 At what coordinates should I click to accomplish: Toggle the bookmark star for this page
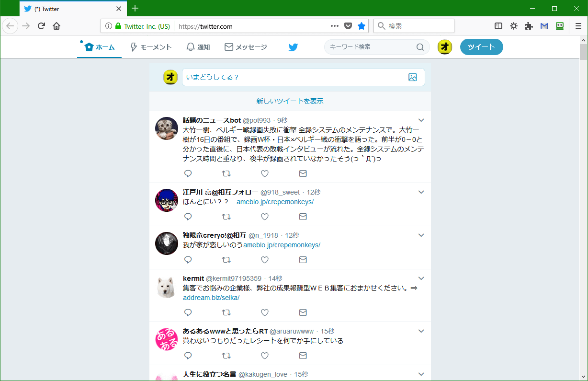362,26
